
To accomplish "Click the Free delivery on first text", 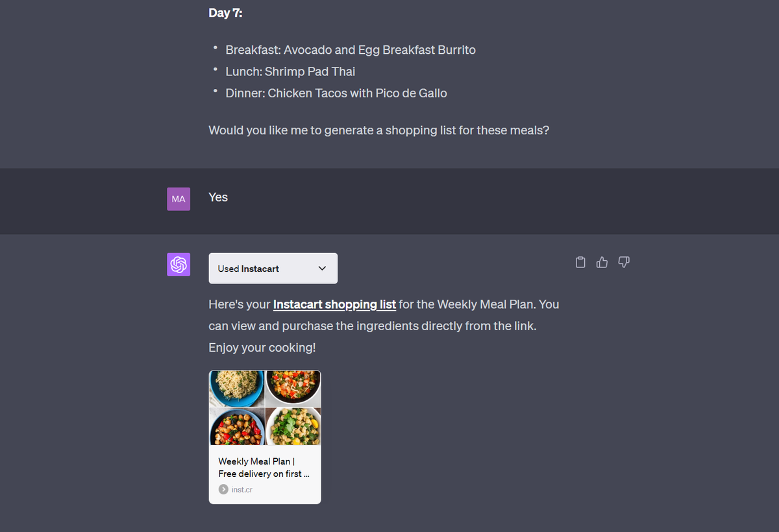I will [x=264, y=474].
